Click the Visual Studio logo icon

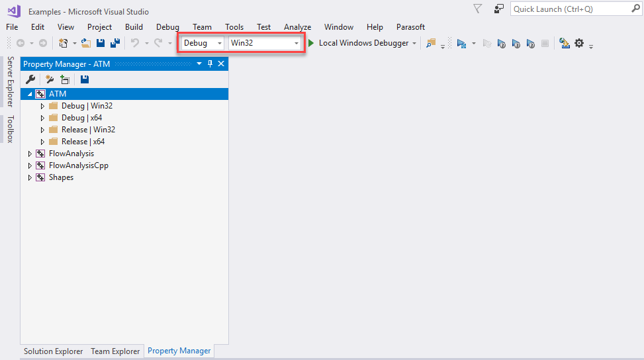point(14,11)
